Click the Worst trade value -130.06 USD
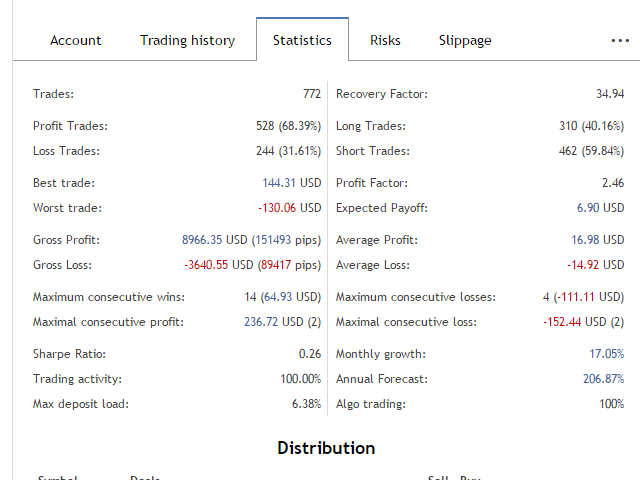This screenshot has width=640, height=480. [x=289, y=208]
